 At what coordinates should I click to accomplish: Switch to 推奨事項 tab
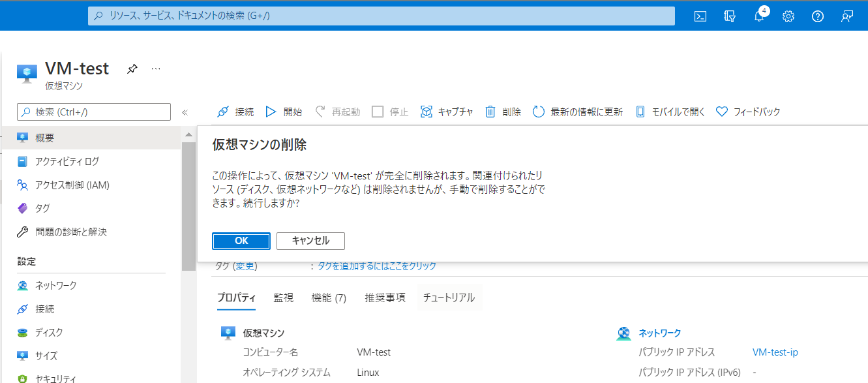coord(385,298)
